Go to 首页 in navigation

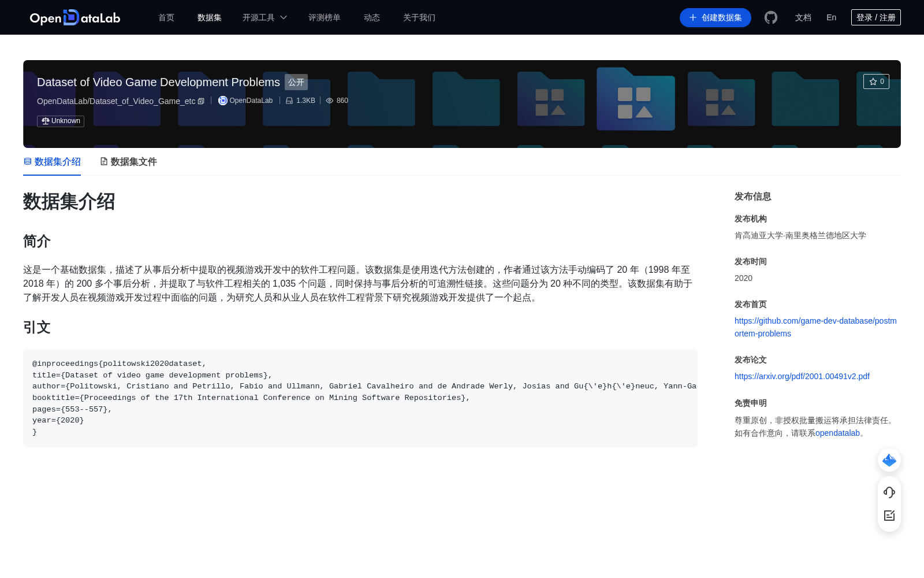point(166,17)
